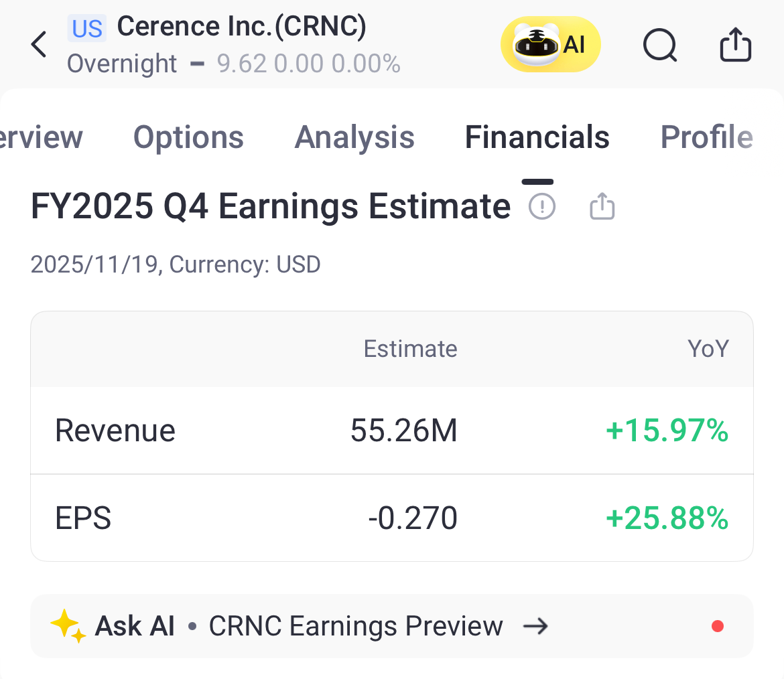The image size is (784, 679).
Task: Tap the Revenue estimate row
Action: 391,431
